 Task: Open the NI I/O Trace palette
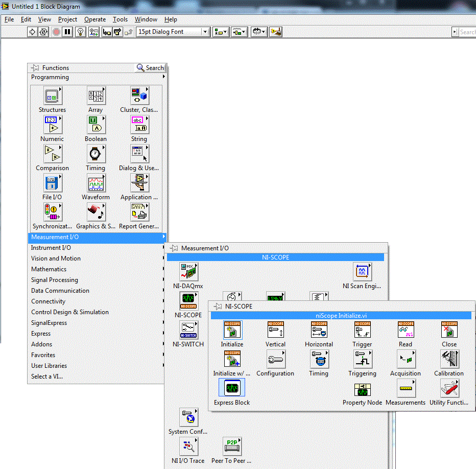(x=188, y=447)
